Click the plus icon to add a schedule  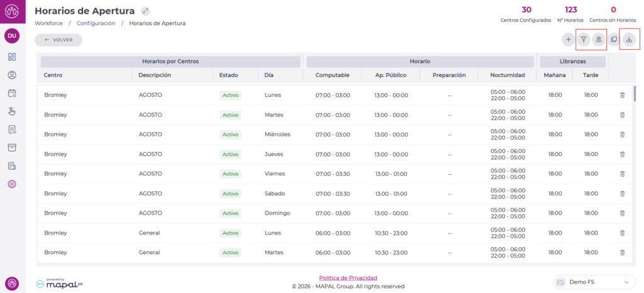569,40
